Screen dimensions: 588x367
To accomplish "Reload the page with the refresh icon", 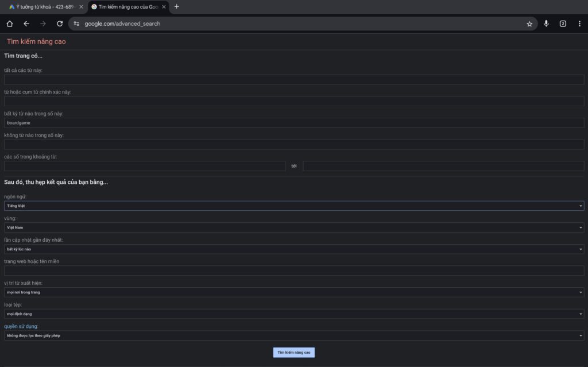I will tap(60, 24).
